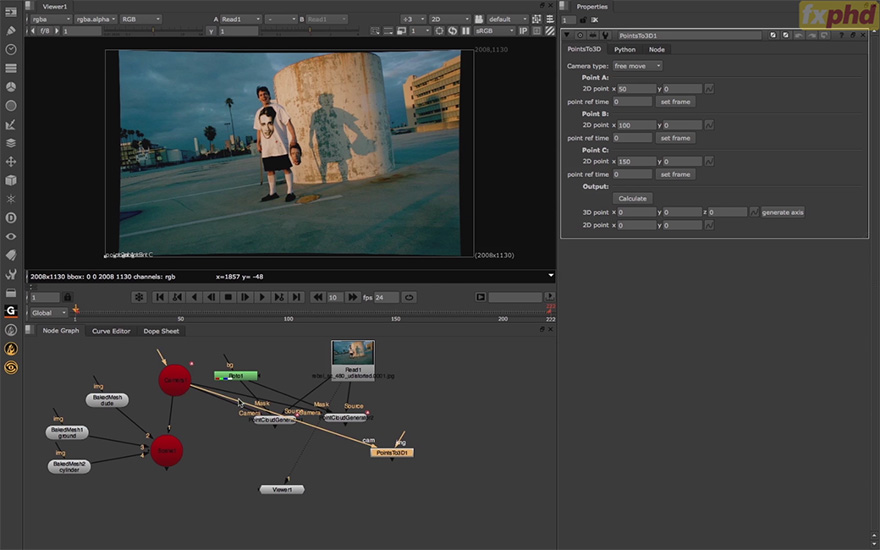The image size is (880, 550).
Task: Open the rgba channel set dropdown
Action: [x=51, y=19]
